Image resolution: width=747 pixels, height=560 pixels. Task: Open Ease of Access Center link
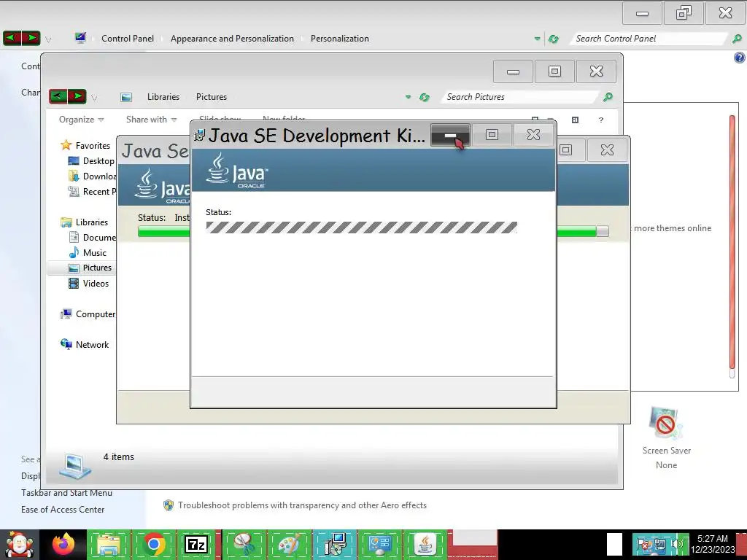(63, 510)
